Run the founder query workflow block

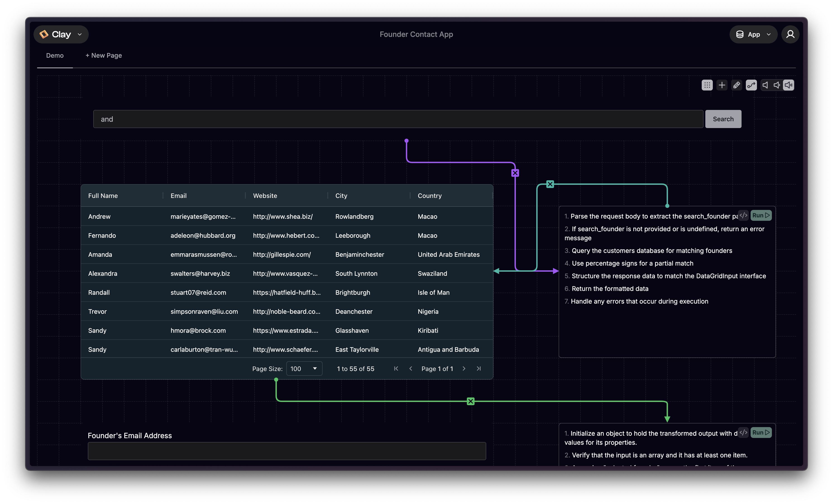(x=761, y=215)
